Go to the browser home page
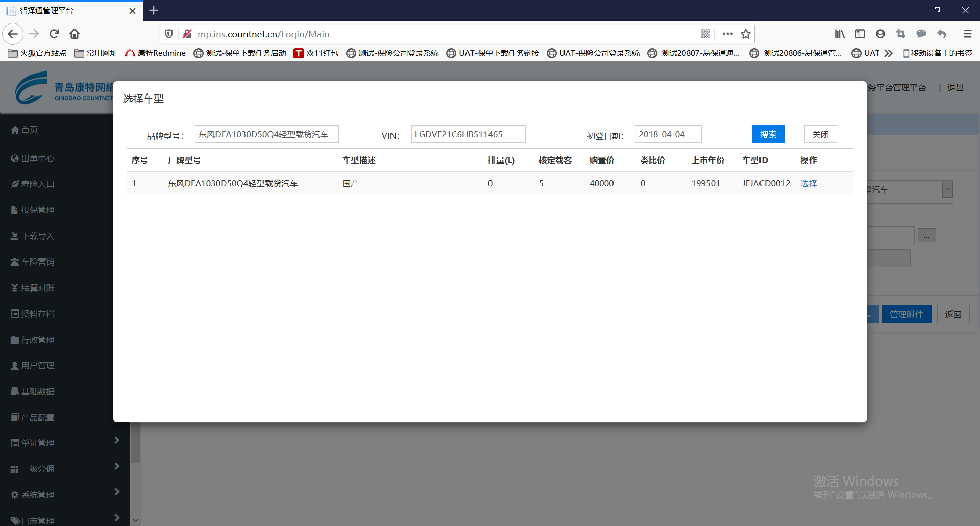980x526 pixels. (75, 34)
